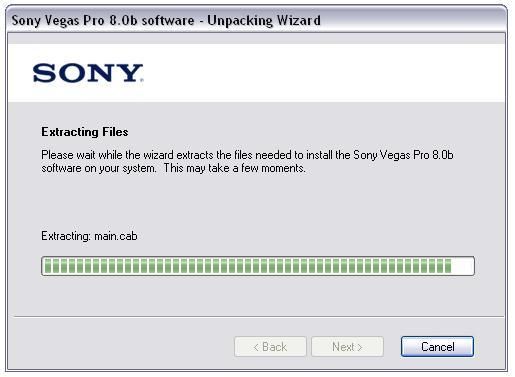Click the Cancel button

pos(437,347)
